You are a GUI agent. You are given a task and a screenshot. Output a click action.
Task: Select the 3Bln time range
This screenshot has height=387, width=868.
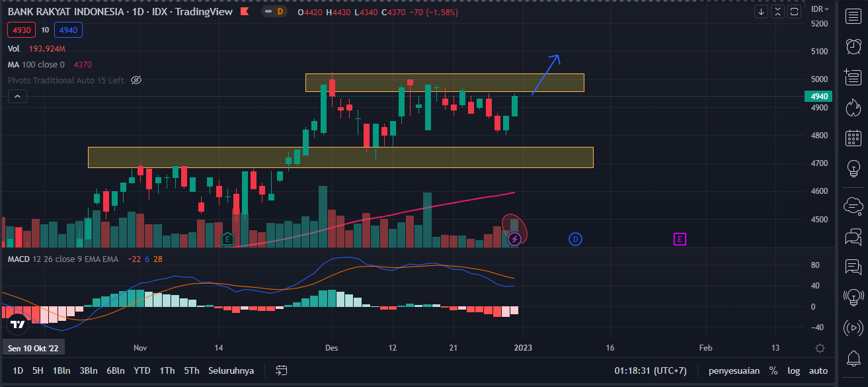pyautogui.click(x=89, y=370)
